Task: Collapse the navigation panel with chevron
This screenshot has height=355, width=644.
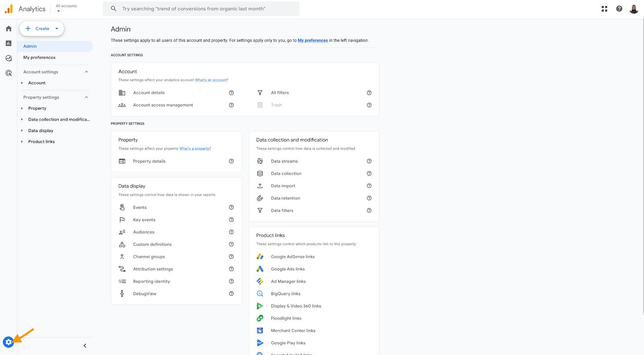Action: (85, 346)
